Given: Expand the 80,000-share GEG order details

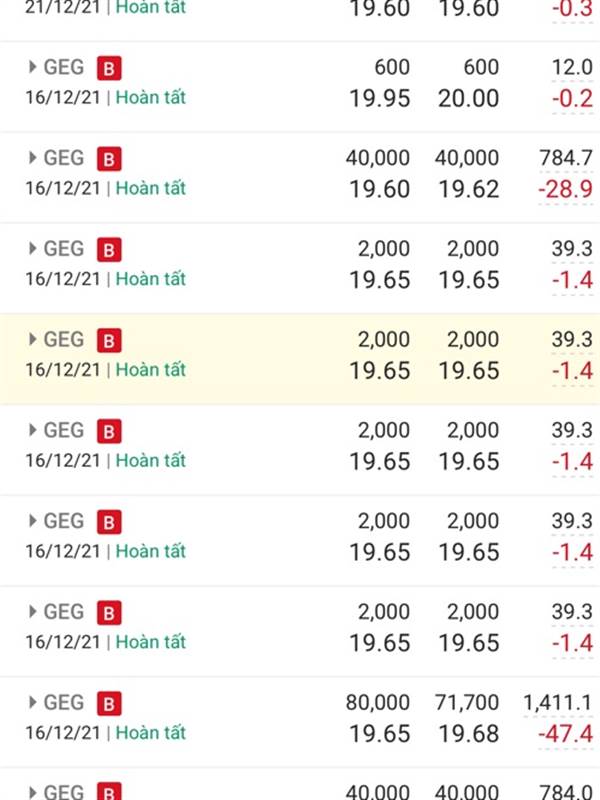Looking at the screenshot, I should coord(33,703).
